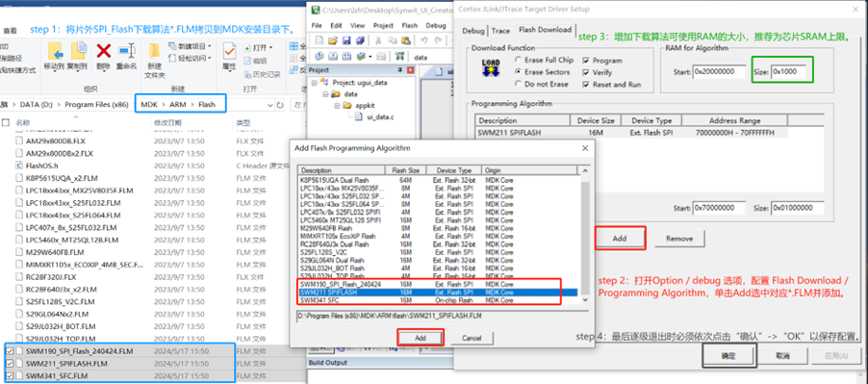Click the Rebuild all targets toolbar icon
The image size is (868, 384).
345,57
